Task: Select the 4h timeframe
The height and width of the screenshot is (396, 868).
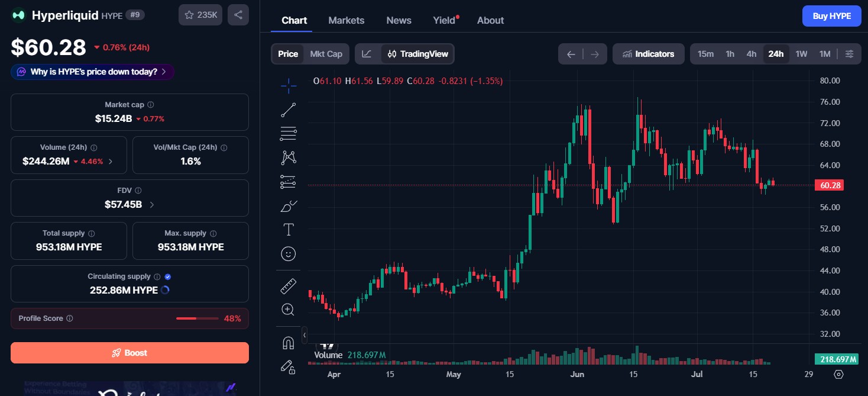Action: (x=752, y=54)
